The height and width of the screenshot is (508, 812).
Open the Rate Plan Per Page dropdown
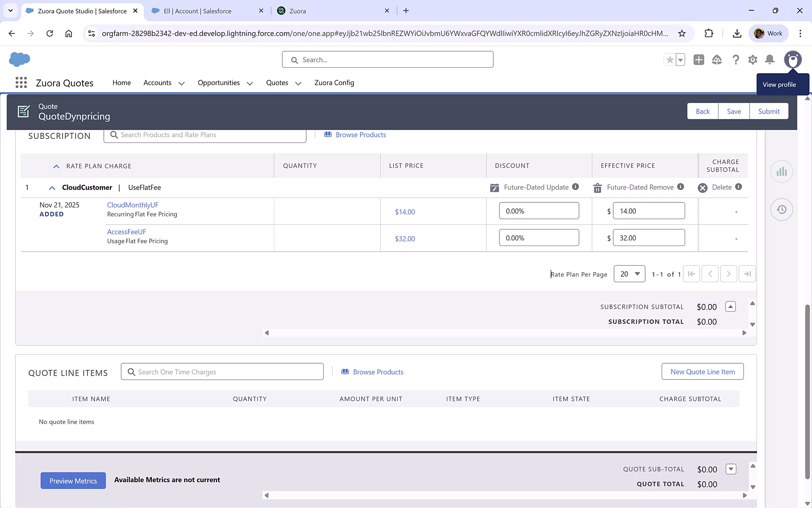click(x=629, y=273)
